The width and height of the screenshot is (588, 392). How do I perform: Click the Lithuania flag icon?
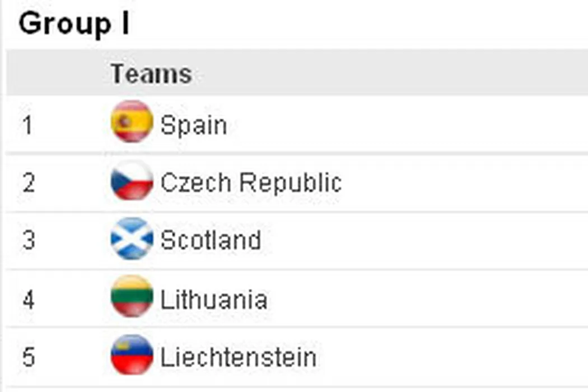click(132, 297)
